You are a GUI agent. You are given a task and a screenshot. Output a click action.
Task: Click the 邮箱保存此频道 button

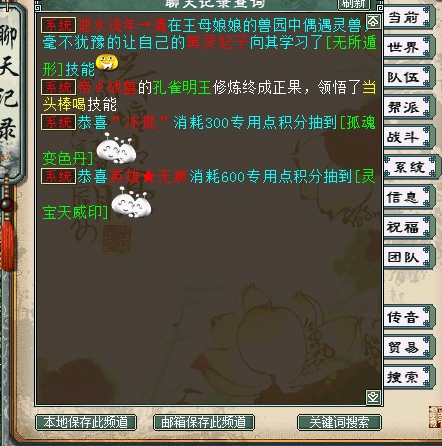coord(204,422)
